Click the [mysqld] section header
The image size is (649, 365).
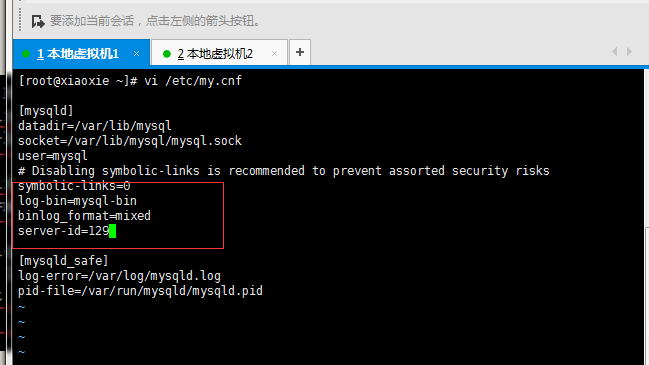[46, 111]
